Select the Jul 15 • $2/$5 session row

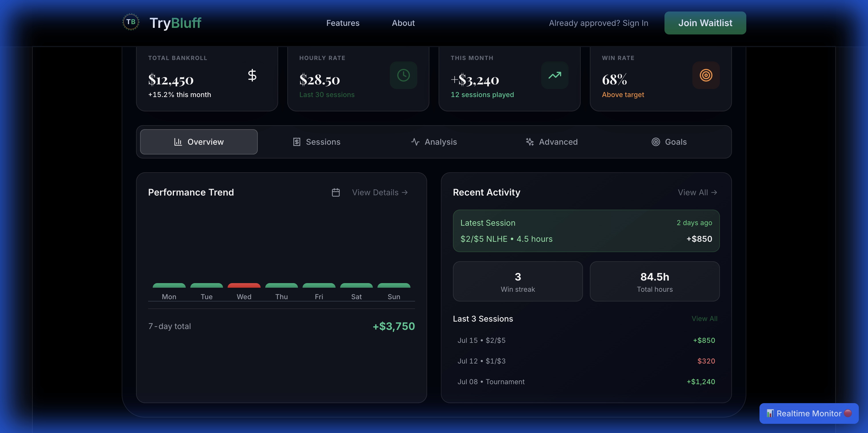tap(586, 340)
